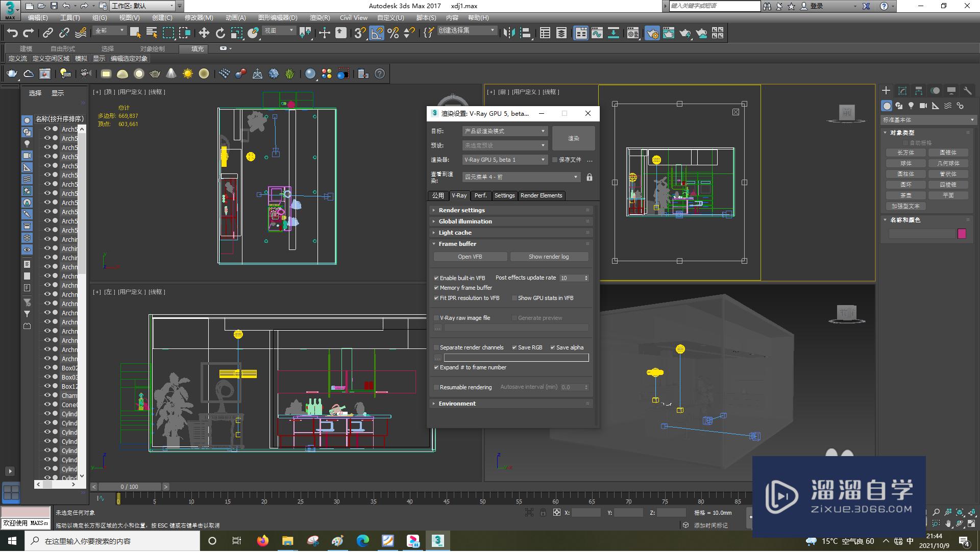Click the Mirror tool icon
This screenshot has height=552, width=980.
[x=508, y=33]
